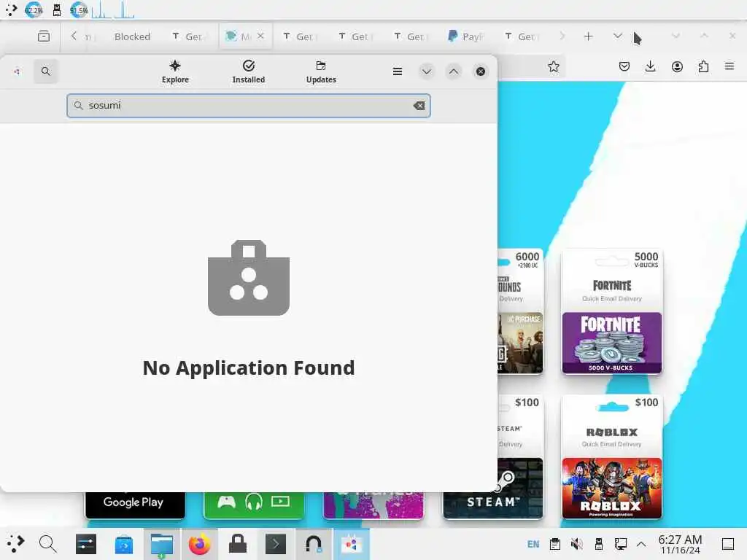747x560 pixels.
Task: Toggle the muted volume tray icon
Action: pyautogui.click(x=577, y=544)
